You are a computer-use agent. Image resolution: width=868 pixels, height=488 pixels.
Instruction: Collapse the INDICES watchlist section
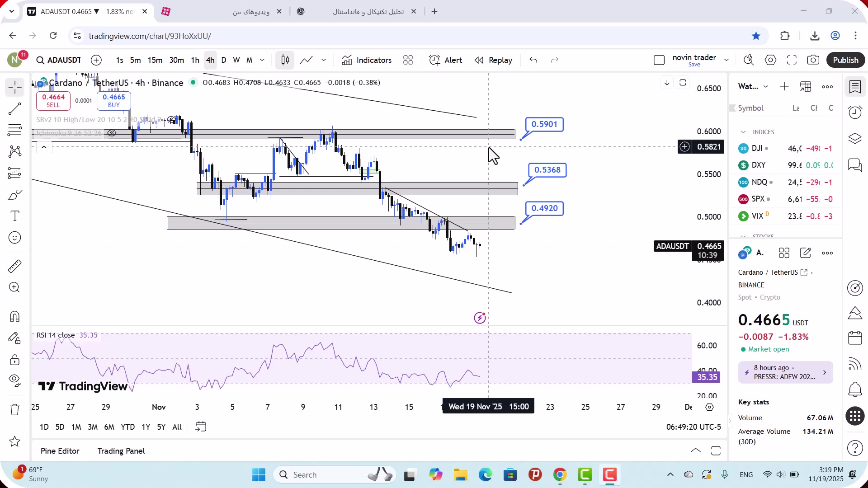(x=743, y=132)
